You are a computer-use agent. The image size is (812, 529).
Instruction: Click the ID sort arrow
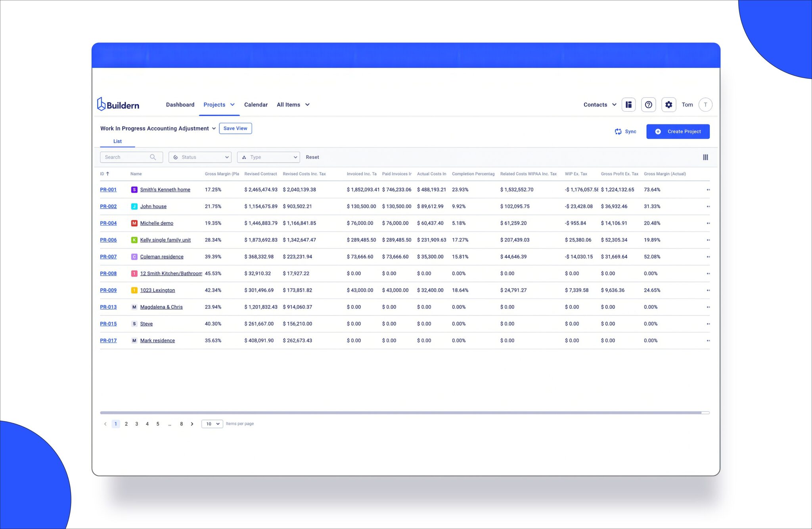tap(107, 174)
